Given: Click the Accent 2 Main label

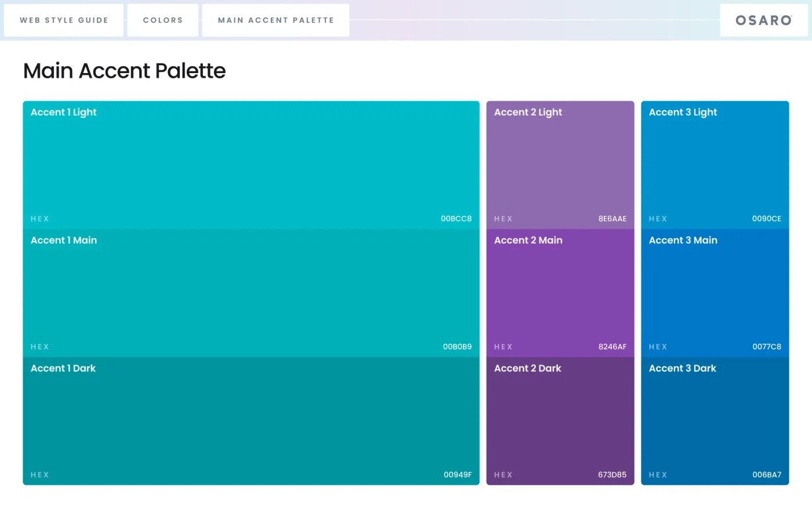Looking at the screenshot, I should click(x=528, y=240).
